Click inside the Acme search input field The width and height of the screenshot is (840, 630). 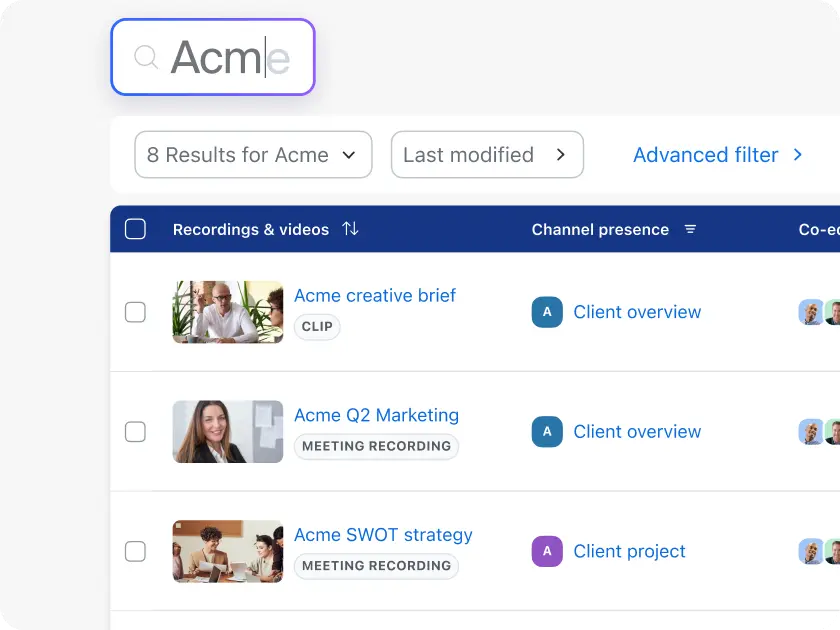click(x=230, y=57)
